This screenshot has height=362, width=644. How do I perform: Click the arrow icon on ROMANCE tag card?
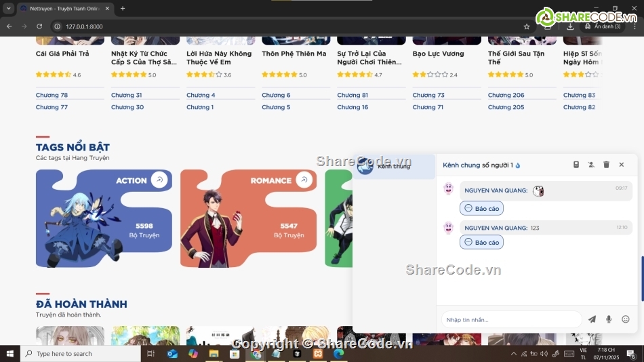(x=304, y=180)
